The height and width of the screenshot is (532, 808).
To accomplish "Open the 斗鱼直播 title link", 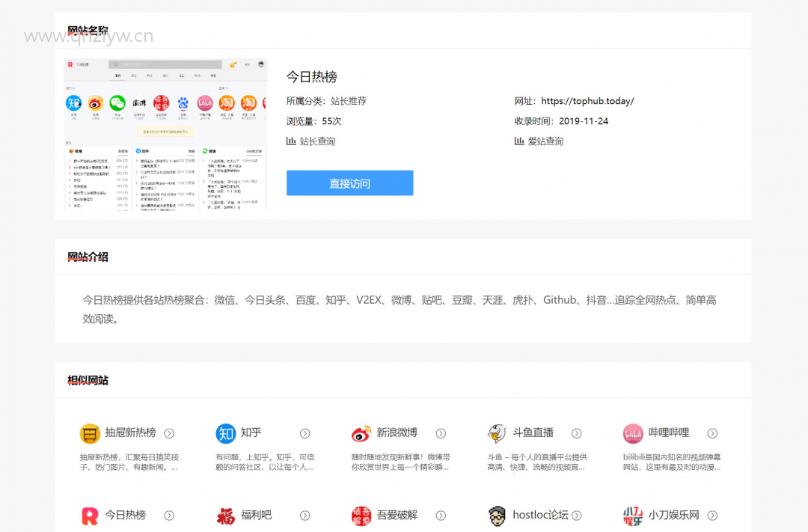I will point(533,432).
